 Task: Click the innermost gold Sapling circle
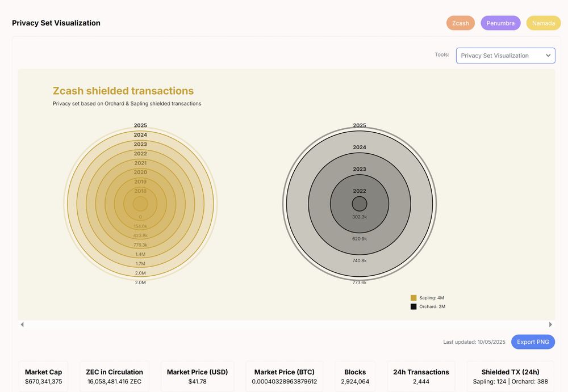tap(140, 204)
